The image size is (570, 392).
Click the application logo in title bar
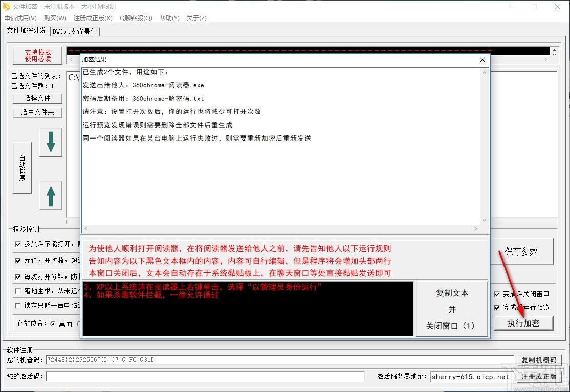tap(7, 7)
